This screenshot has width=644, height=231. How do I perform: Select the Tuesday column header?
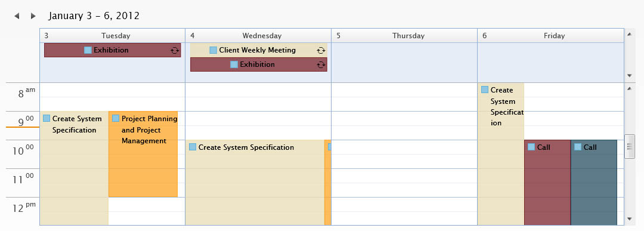point(113,36)
